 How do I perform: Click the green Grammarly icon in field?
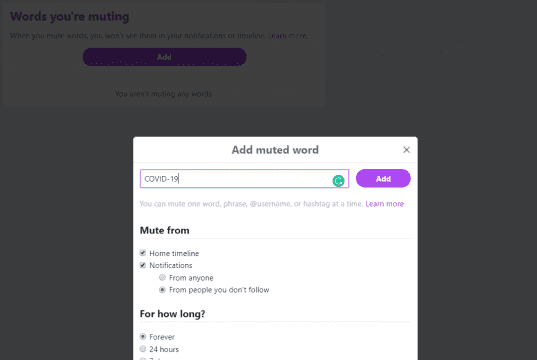click(x=338, y=181)
